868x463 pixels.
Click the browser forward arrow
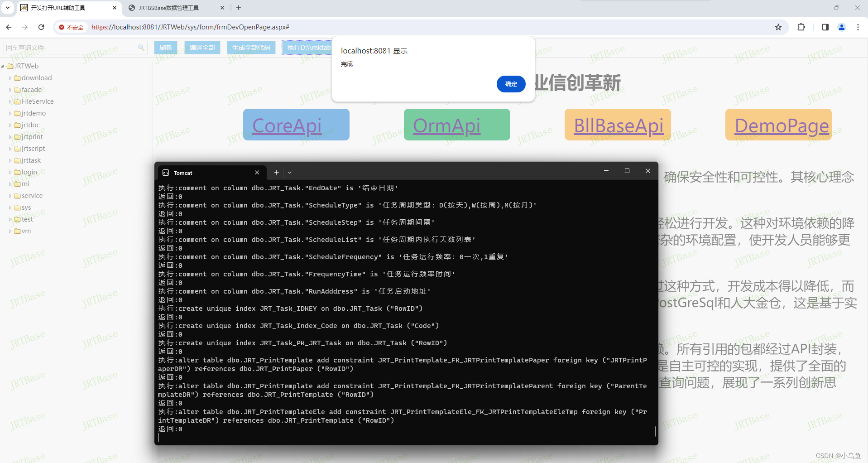tap(25, 27)
